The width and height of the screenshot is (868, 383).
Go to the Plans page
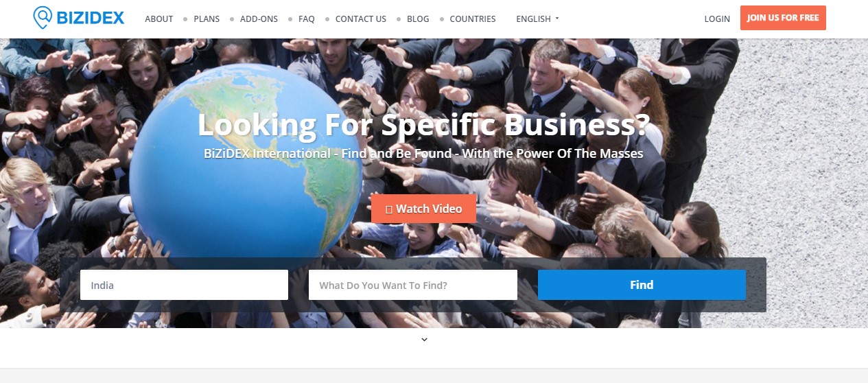click(207, 19)
